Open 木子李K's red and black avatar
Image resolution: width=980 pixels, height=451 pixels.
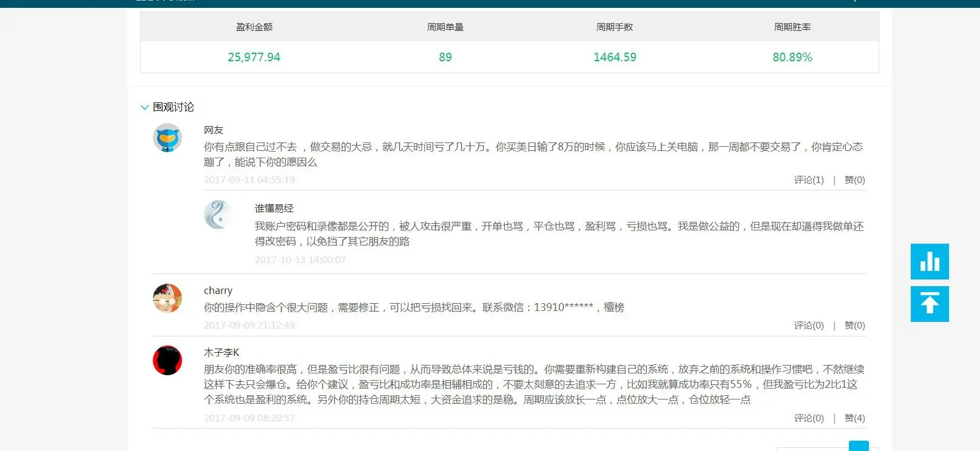167,360
